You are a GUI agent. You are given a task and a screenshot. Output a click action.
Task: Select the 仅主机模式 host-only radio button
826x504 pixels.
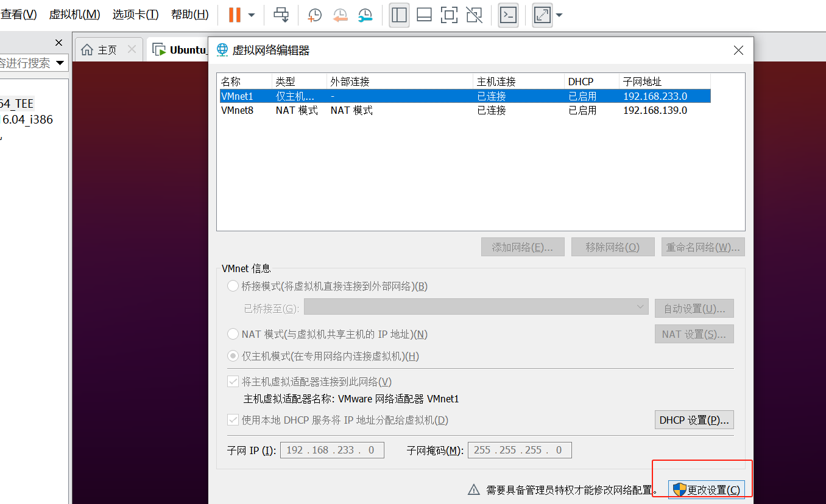233,356
